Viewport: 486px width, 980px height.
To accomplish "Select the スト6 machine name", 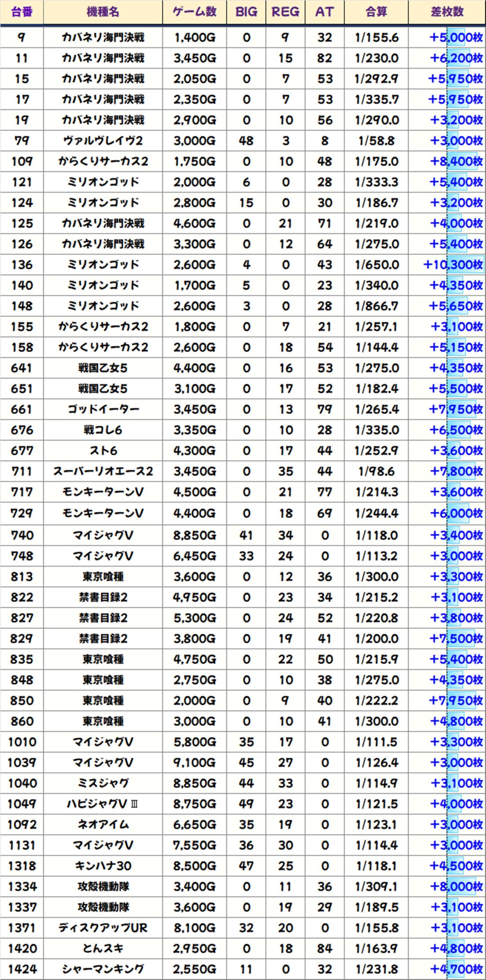I will [103, 451].
